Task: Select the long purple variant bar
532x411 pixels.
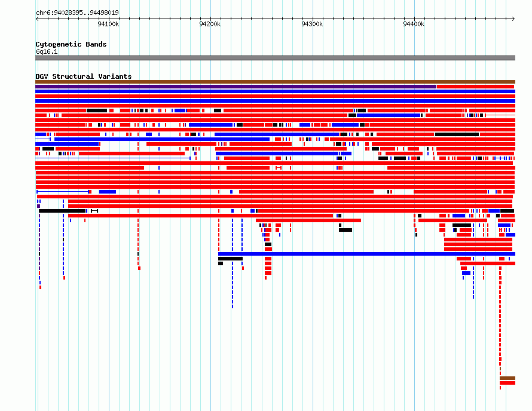Action: (x=236, y=87)
